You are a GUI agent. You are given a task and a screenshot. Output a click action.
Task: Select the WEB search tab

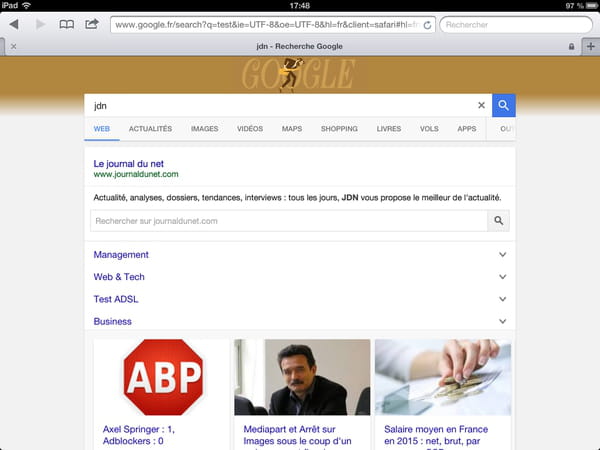[102, 129]
